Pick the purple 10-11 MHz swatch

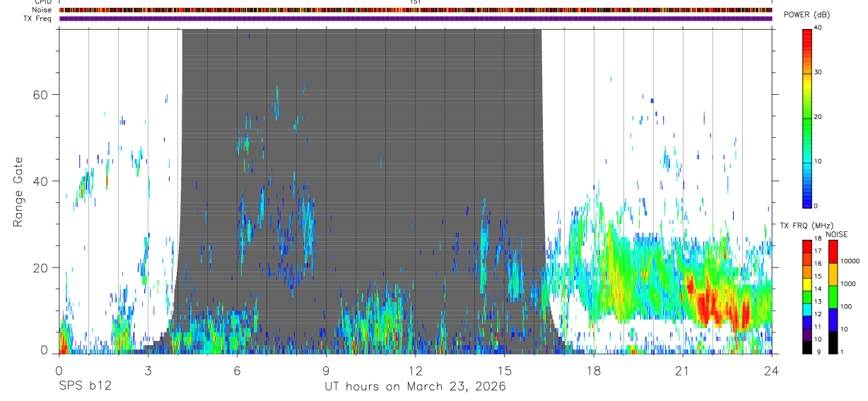tap(807, 335)
